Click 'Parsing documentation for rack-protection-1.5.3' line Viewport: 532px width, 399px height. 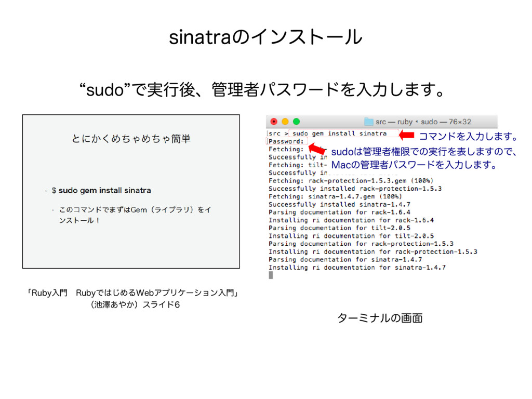point(361,244)
